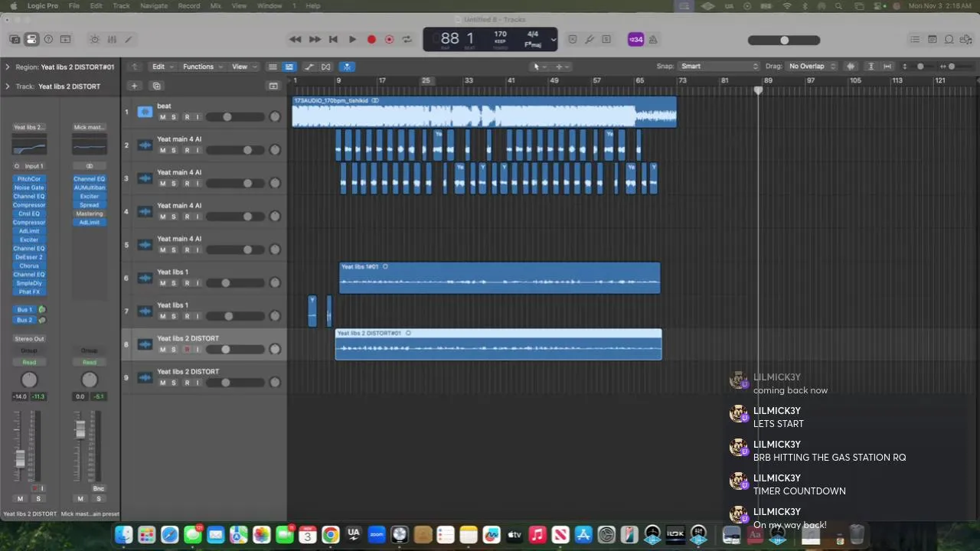The image size is (980, 551).
Task: Click the Bus 1 send button
Action: tap(25, 310)
